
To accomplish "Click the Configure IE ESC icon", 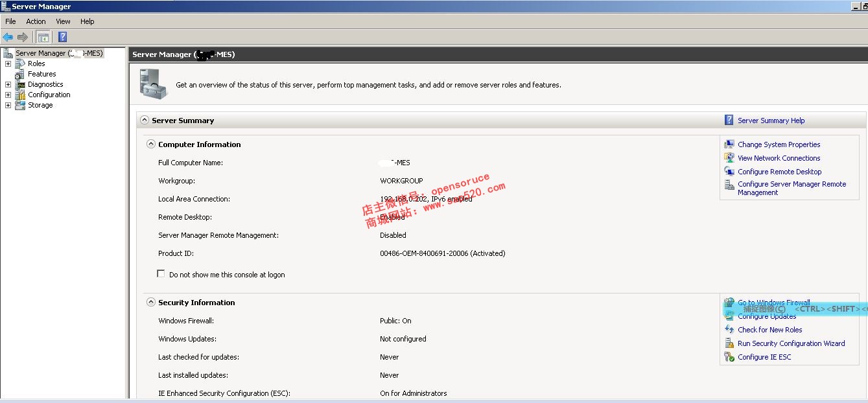I will (729, 357).
